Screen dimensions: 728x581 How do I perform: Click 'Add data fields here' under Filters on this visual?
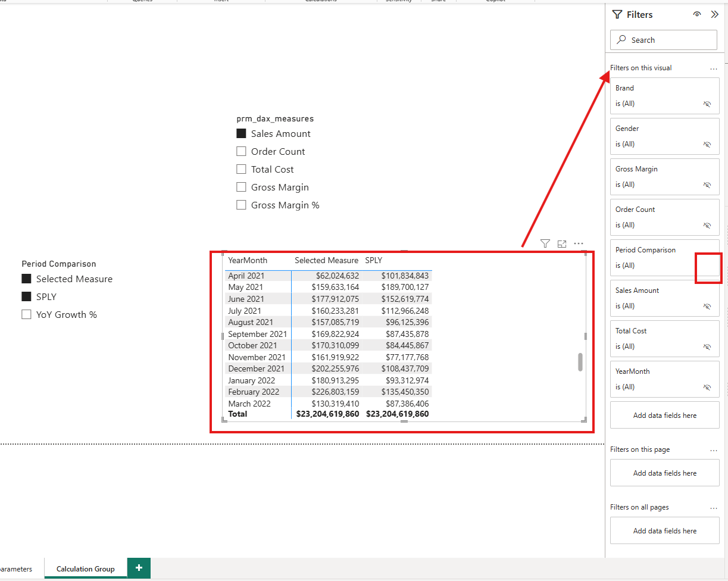click(665, 416)
